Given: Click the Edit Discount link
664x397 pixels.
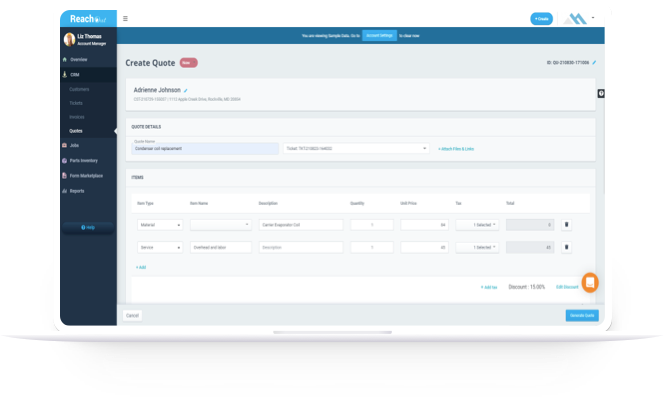Looking at the screenshot, I should tap(567, 287).
